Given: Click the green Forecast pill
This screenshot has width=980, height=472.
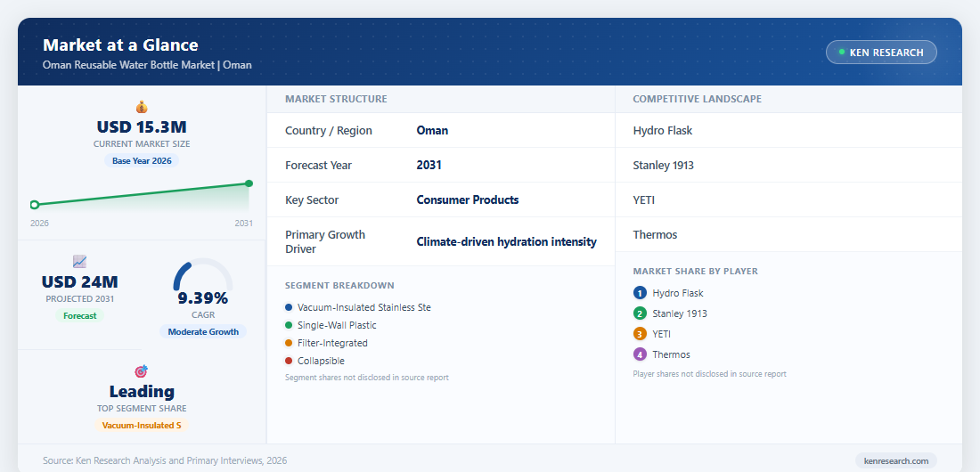Looking at the screenshot, I should [x=80, y=316].
